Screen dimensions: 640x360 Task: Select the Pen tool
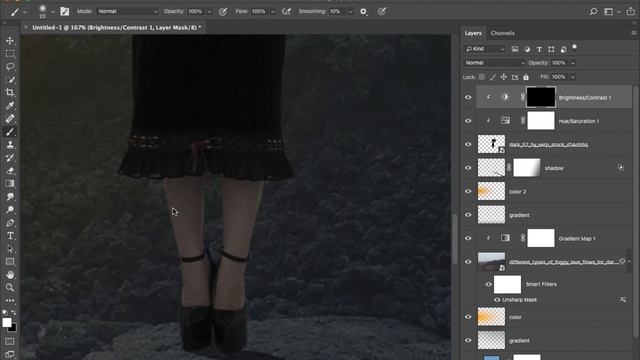10,223
